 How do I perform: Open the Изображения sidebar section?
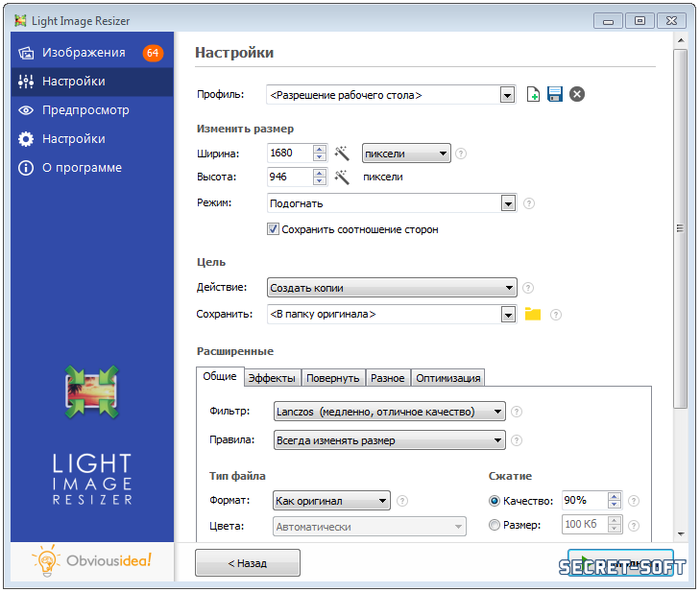92,53
